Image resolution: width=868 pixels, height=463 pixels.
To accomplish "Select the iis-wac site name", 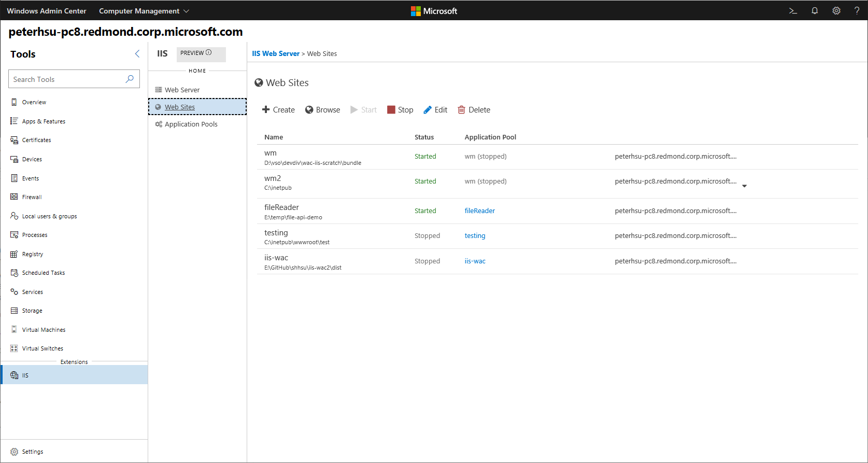I will [x=276, y=258].
